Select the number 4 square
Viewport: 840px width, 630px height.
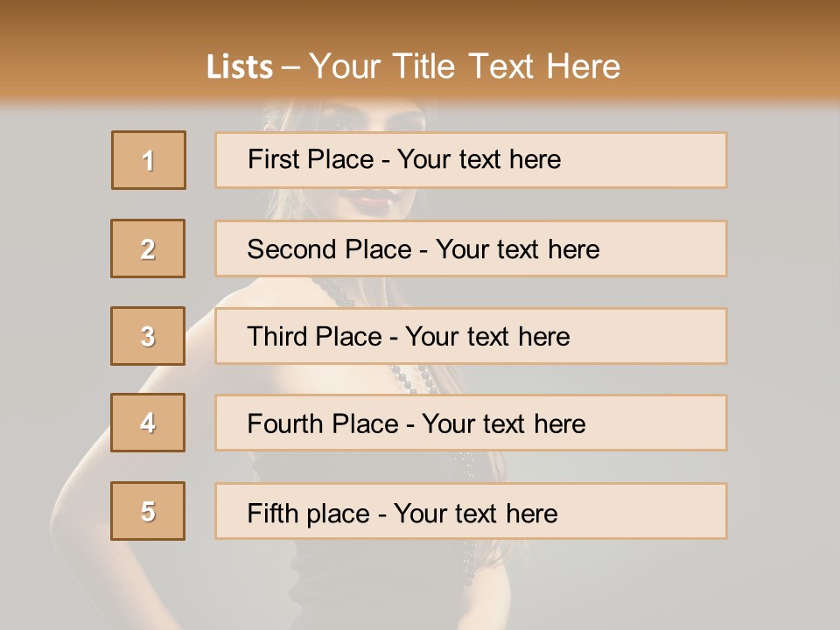148,423
